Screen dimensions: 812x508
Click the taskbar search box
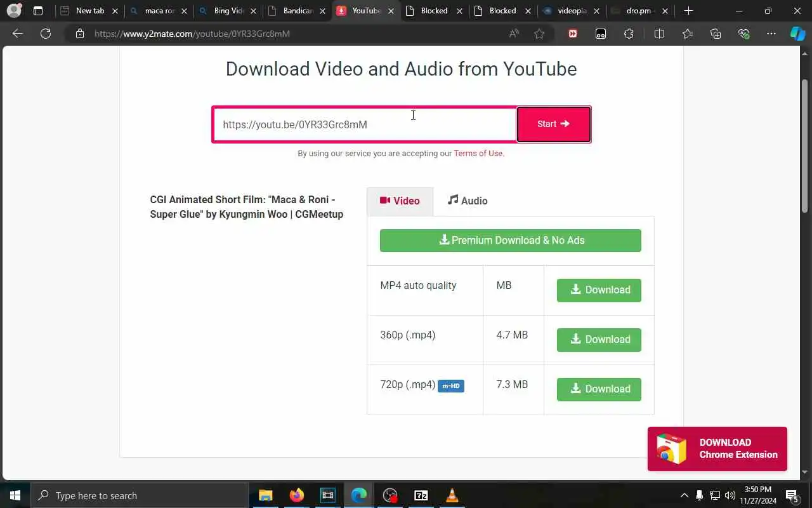(x=139, y=495)
